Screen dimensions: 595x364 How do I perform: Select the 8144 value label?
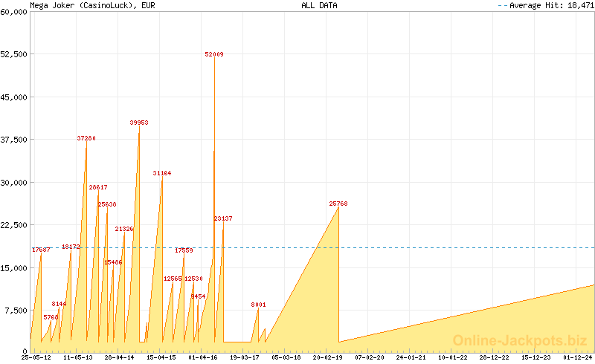pos(59,304)
